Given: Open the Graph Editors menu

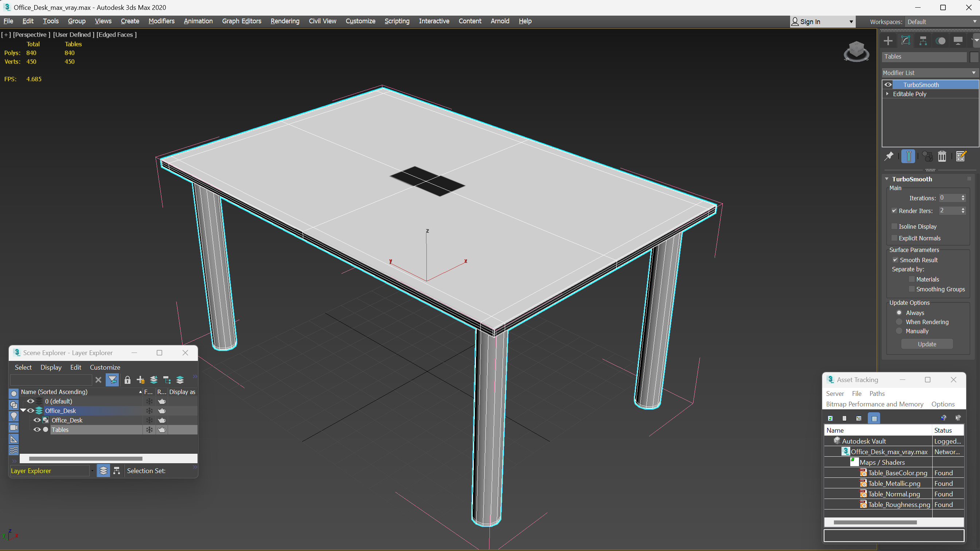Looking at the screenshot, I should (x=242, y=21).
